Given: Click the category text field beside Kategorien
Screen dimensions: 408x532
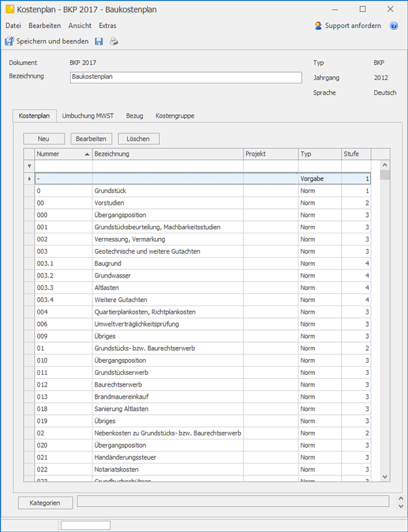Looking at the screenshot, I should (233, 501).
